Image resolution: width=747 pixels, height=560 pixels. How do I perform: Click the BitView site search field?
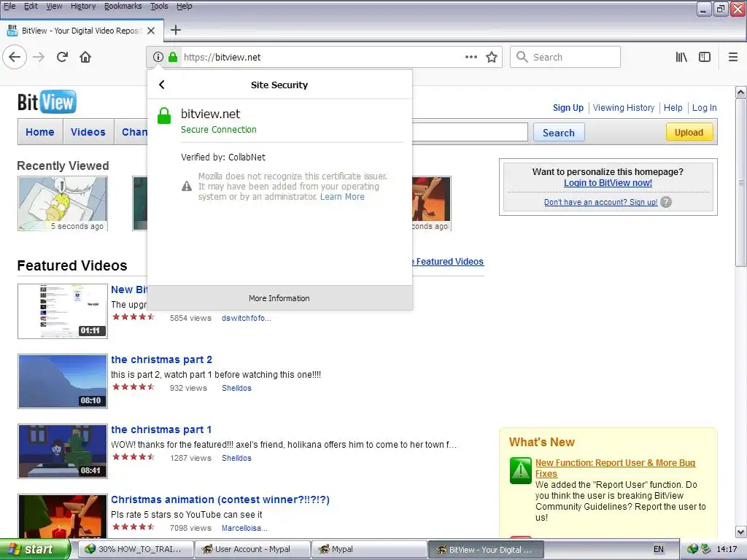coord(470,133)
